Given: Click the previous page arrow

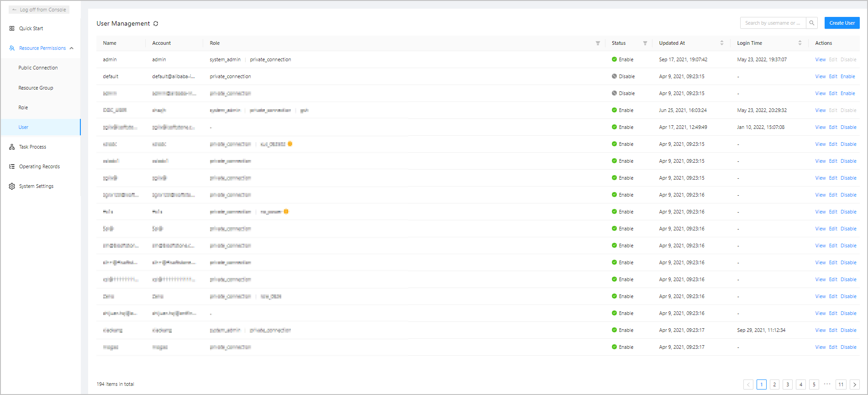Looking at the screenshot, I should 748,384.
